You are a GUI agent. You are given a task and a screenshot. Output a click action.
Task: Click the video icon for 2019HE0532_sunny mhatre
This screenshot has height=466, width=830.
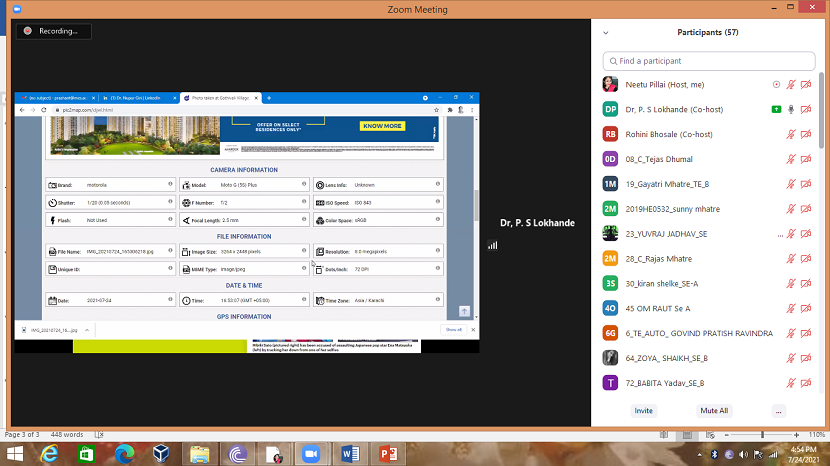tap(806, 209)
